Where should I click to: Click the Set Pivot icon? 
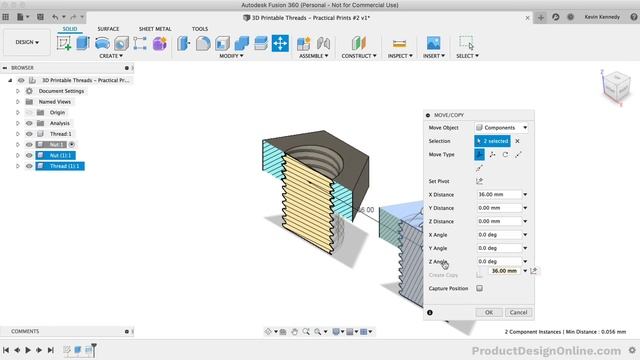480,181
